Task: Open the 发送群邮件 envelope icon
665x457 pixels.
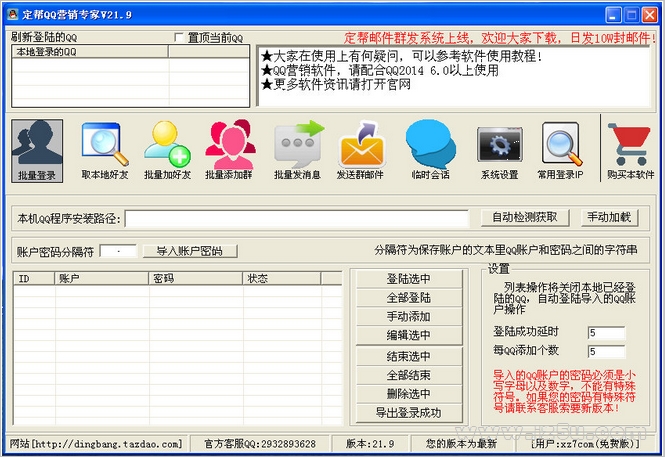Action: [360, 151]
